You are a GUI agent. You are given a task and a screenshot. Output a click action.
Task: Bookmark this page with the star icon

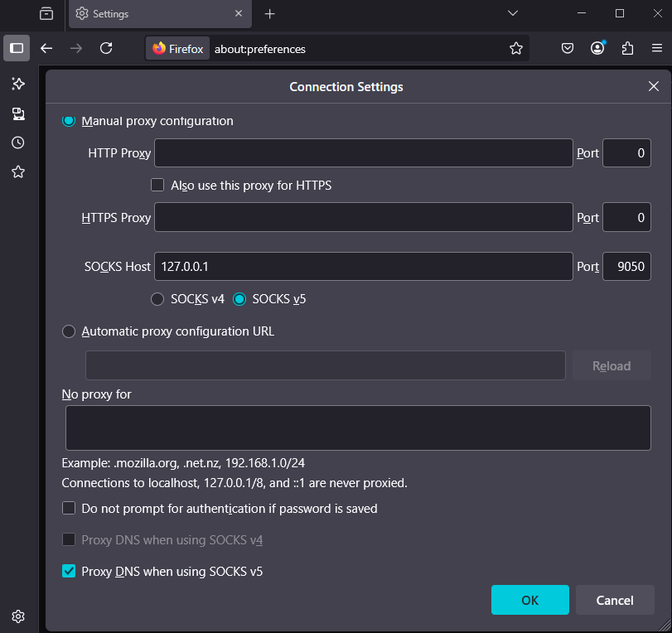pos(516,48)
